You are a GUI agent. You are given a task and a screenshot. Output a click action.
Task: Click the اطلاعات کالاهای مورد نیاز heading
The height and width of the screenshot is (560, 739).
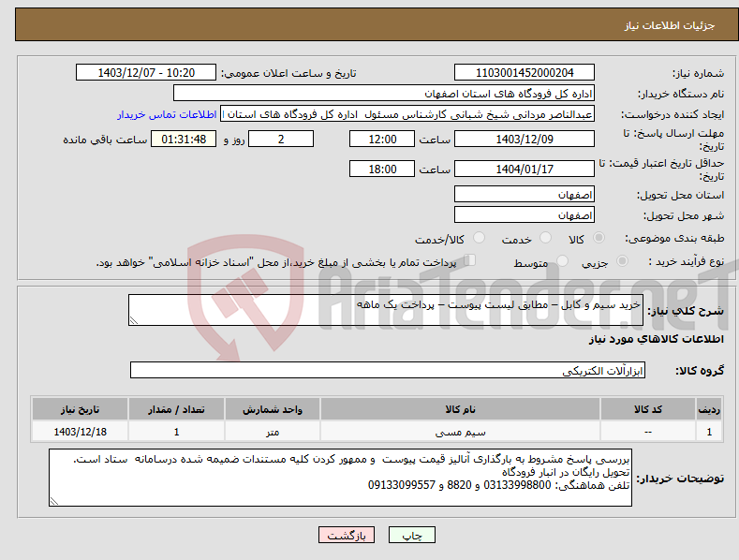tap(656, 339)
